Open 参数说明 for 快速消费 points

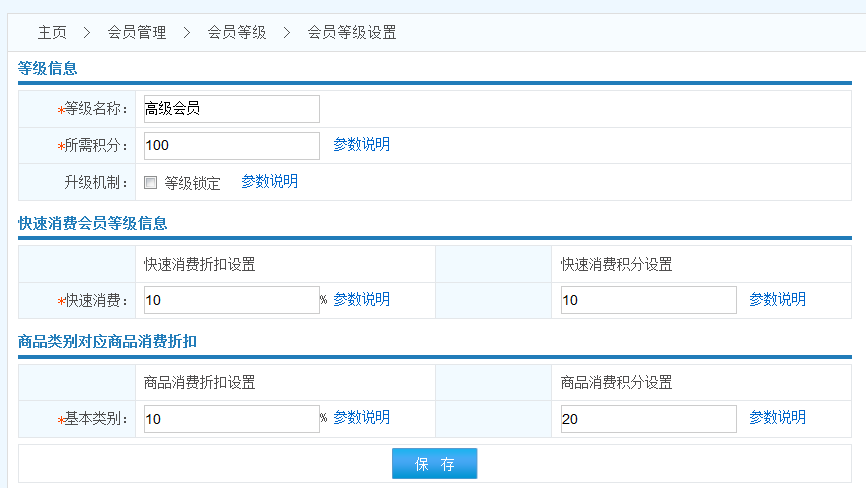(x=777, y=300)
